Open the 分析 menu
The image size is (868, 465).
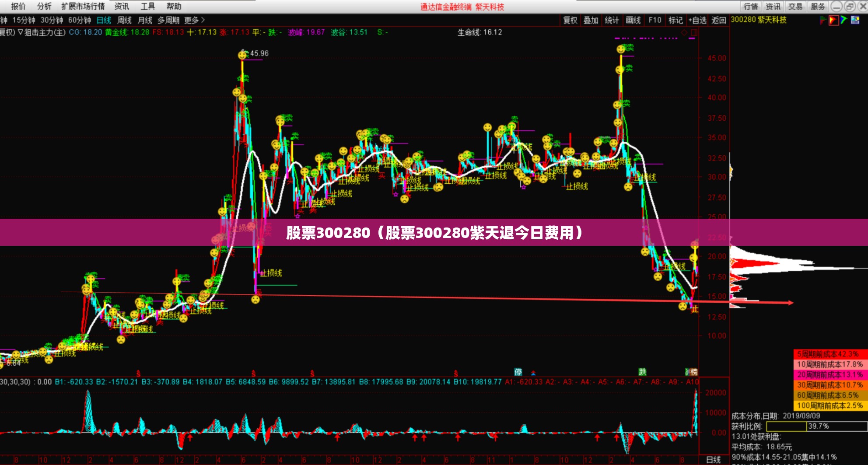coord(44,6)
